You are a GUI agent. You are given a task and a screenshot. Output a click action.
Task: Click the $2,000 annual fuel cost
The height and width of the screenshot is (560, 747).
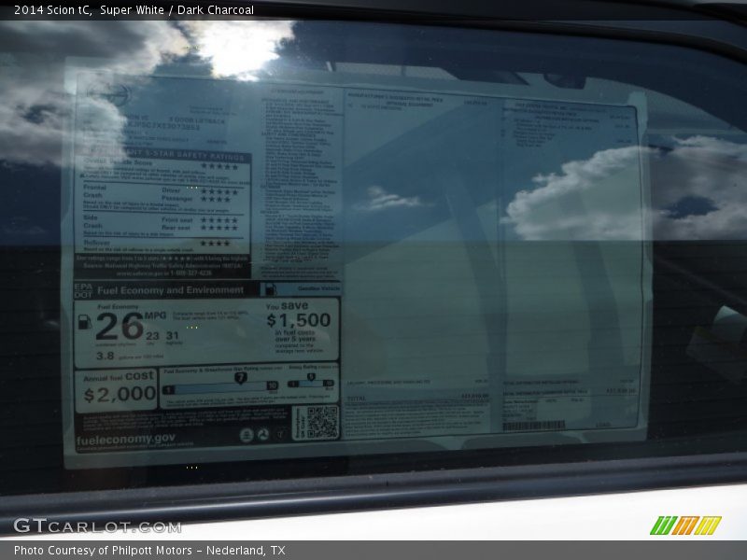click(x=120, y=394)
